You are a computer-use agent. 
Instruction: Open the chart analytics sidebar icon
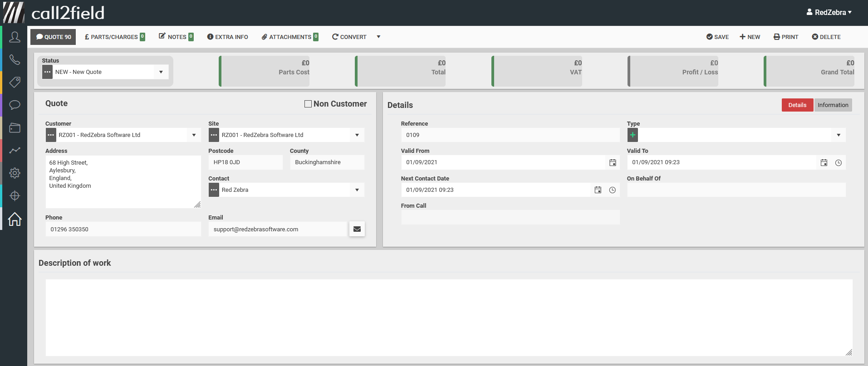point(15,150)
